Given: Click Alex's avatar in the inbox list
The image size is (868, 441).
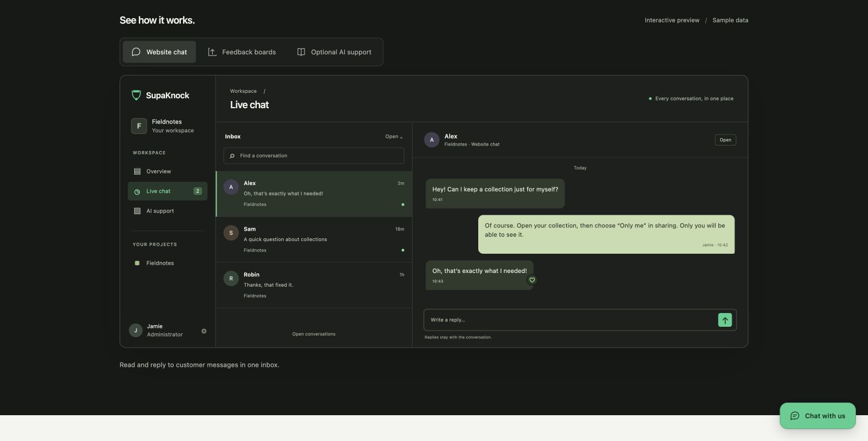Looking at the screenshot, I should tap(231, 187).
